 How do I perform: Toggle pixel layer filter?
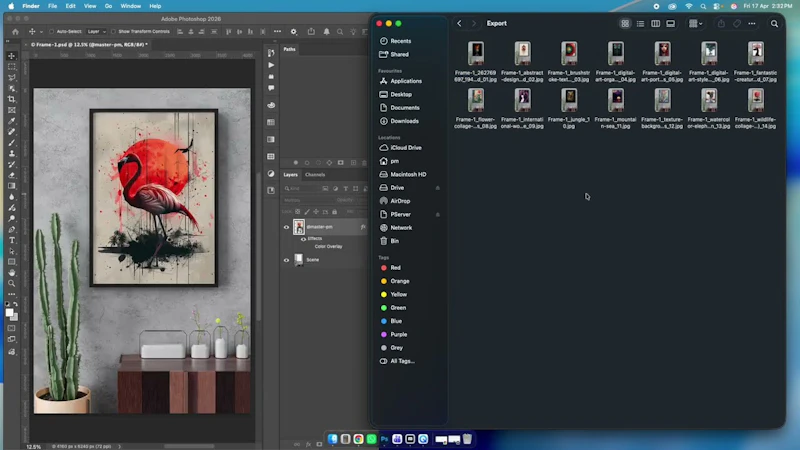[325, 189]
